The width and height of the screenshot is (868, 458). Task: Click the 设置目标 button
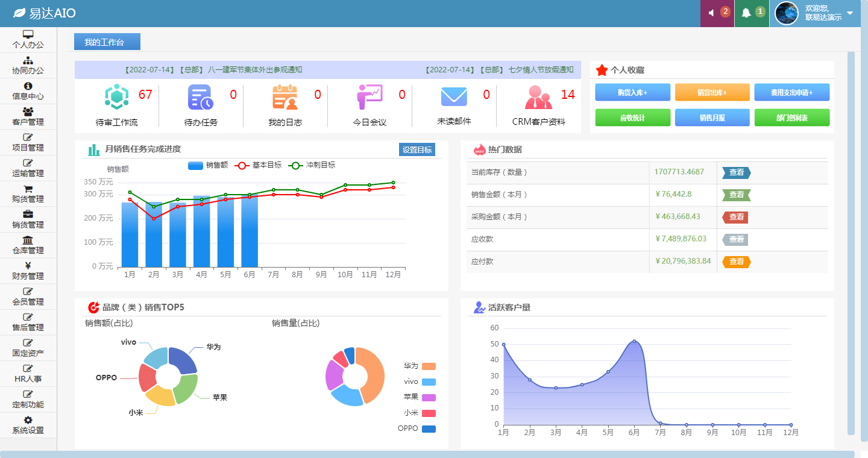point(417,150)
